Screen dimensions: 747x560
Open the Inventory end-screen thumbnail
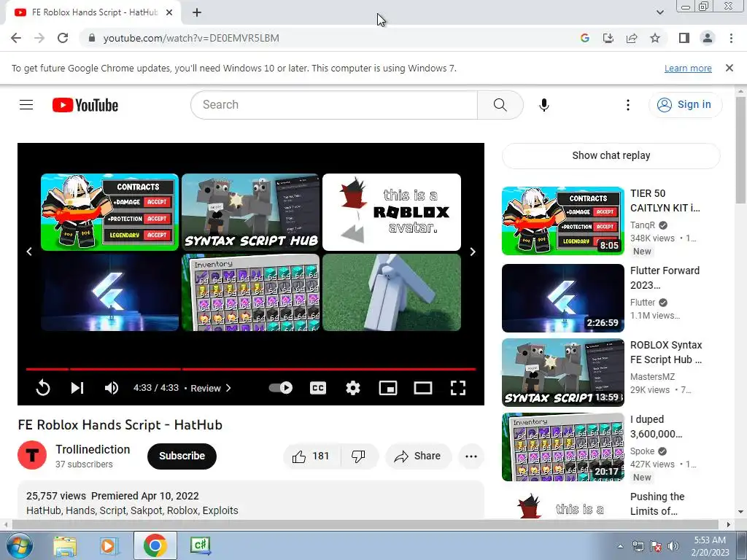[251, 292]
